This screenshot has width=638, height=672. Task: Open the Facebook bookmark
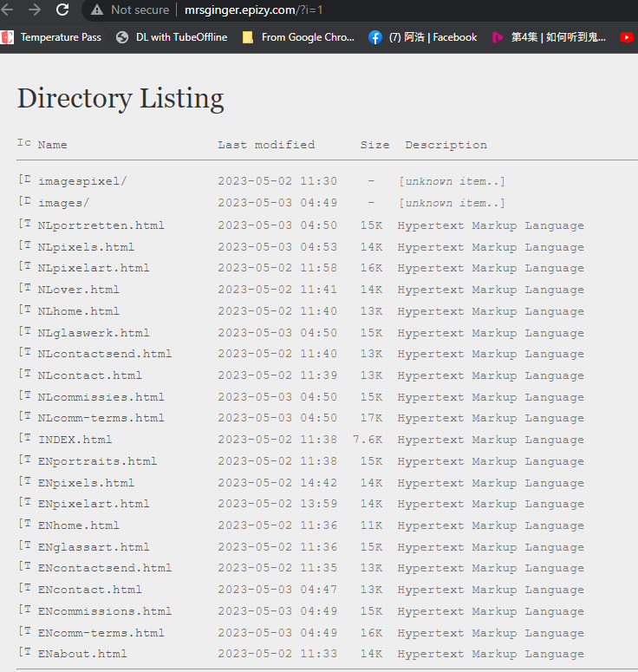(423, 37)
